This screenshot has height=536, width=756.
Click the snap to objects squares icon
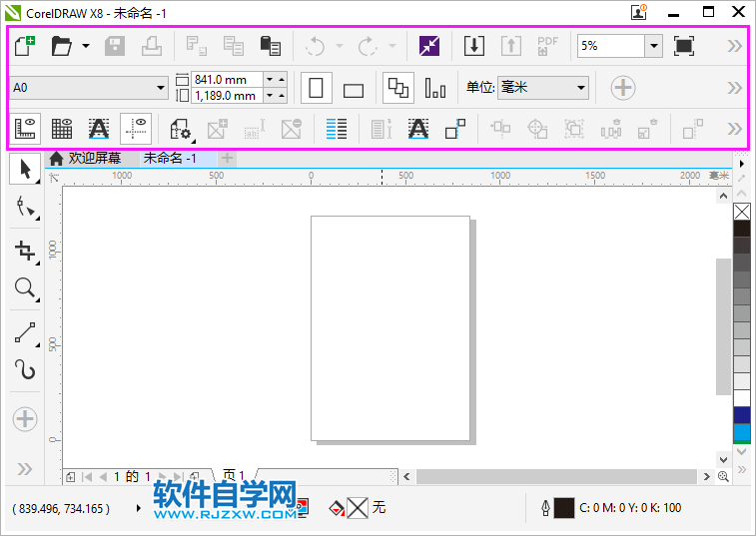455,129
